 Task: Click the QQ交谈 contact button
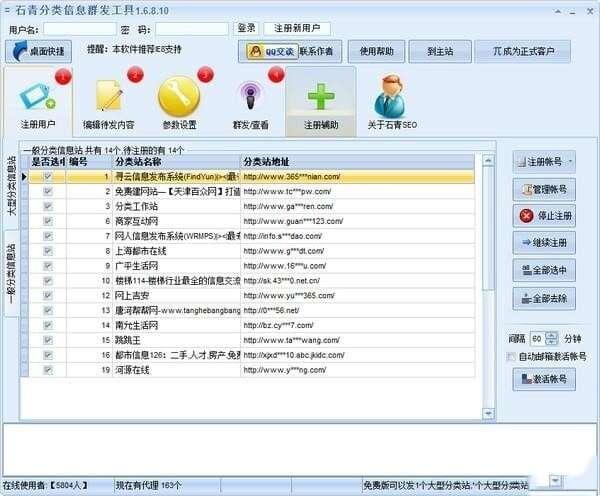click(268, 51)
